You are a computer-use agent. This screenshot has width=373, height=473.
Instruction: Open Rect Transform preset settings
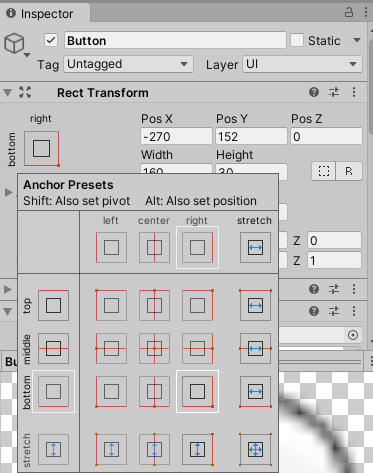pyautogui.click(x=334, y=92)
